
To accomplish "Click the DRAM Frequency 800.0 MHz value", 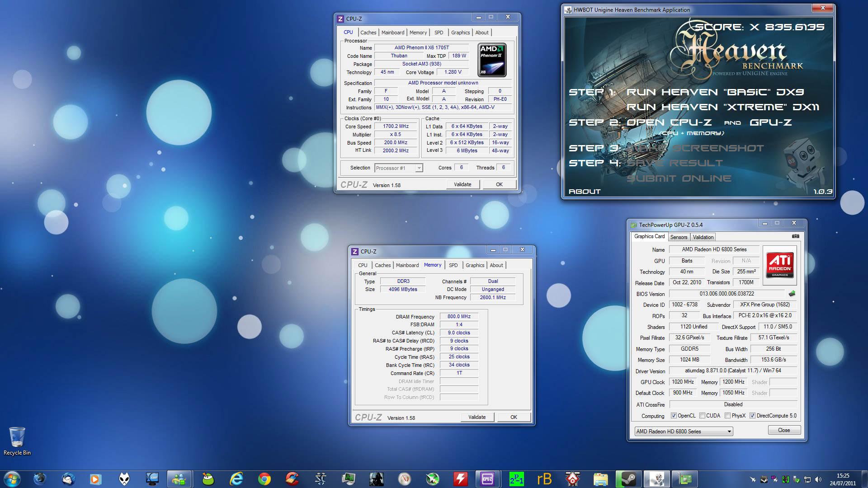I will 459,317.
